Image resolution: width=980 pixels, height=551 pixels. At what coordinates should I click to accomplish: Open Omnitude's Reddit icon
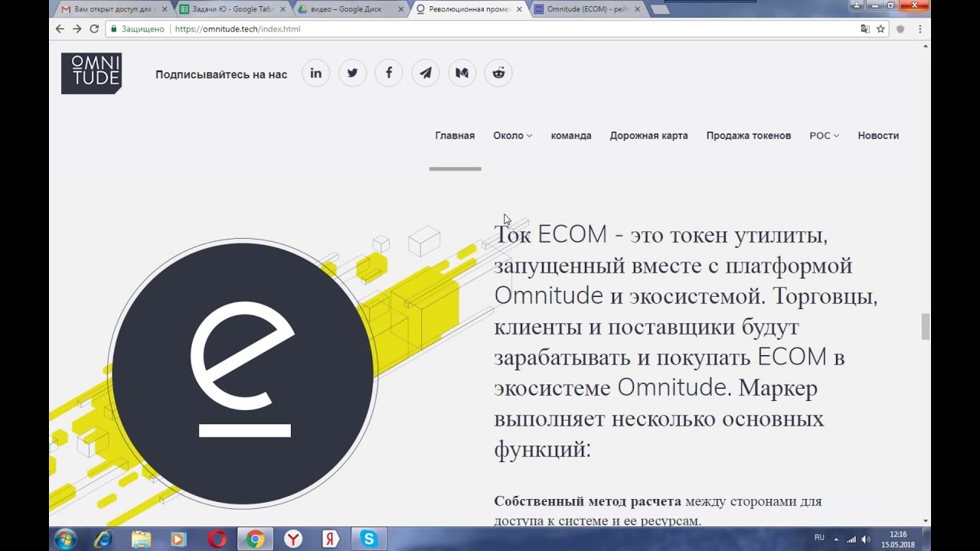point(498,73)
